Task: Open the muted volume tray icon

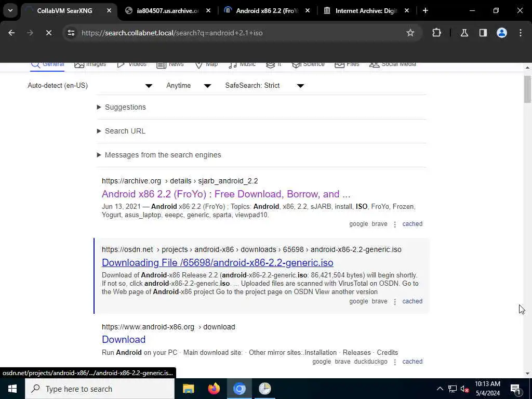Action: click(464, 389)
